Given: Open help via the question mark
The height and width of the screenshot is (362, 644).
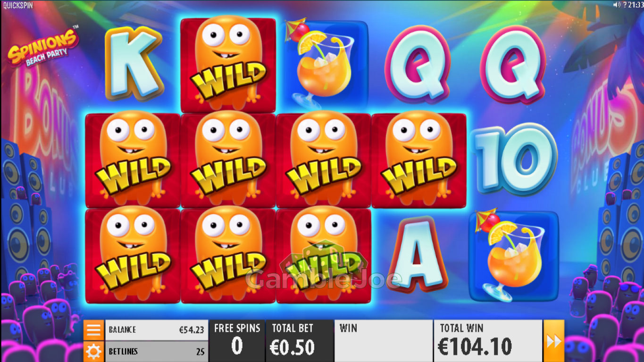Looking at the screenshot, I should 624,4.
